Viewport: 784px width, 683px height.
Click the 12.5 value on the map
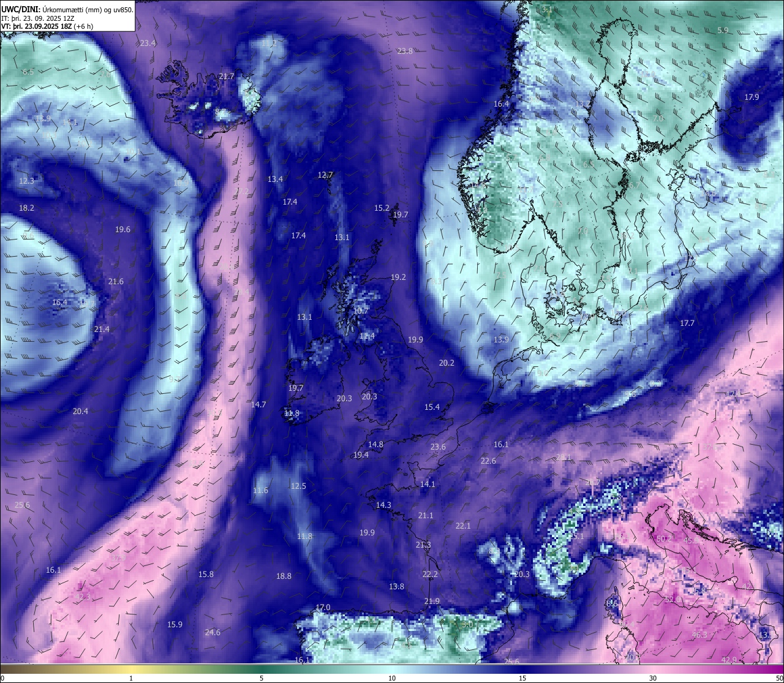(x=298, y=486)
